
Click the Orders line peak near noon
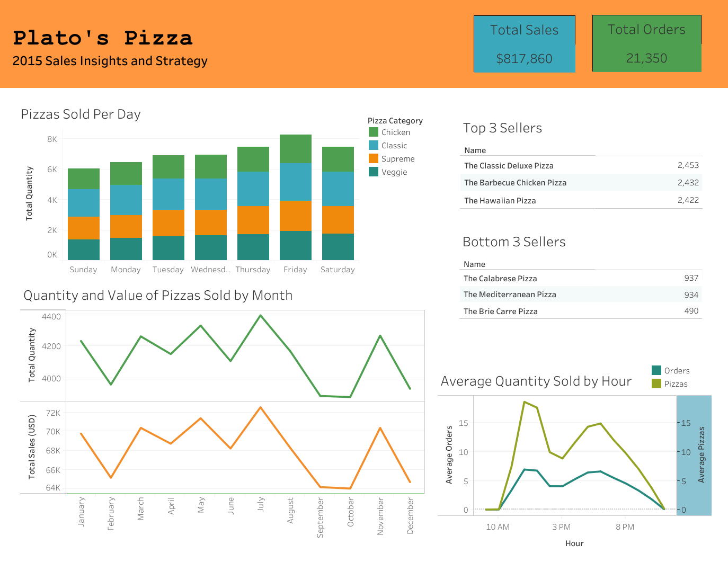coord(525,469)
